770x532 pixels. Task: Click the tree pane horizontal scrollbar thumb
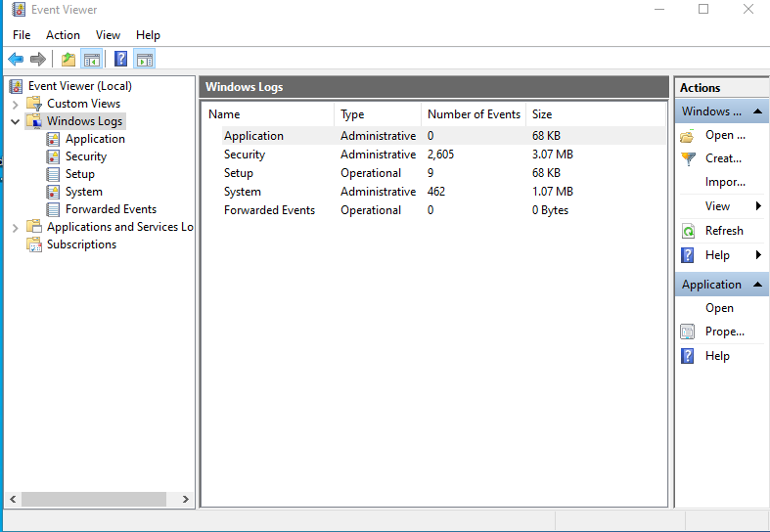click(93, 499)
